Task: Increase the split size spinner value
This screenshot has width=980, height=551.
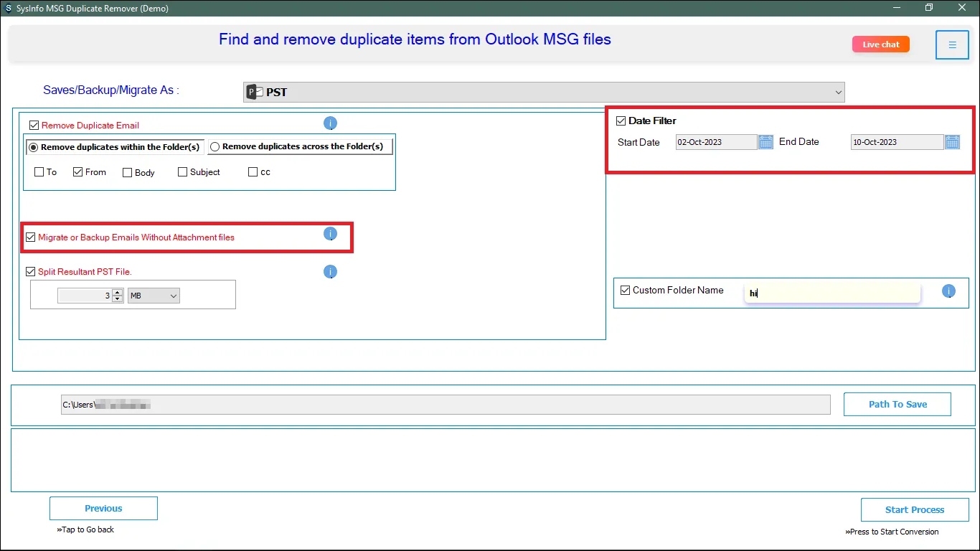Action: (118, 293)
